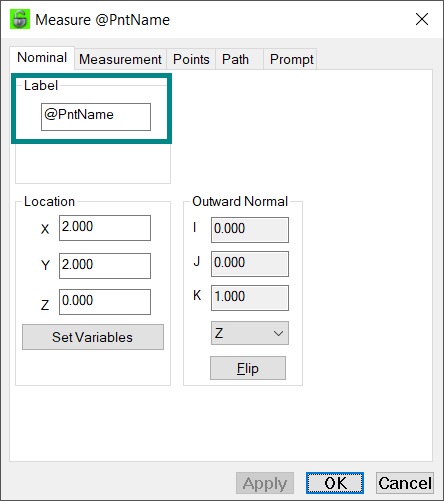Viewport: 444px width, 501px height.
Task: Open the Points tab
Action: (x=191, y=59)
